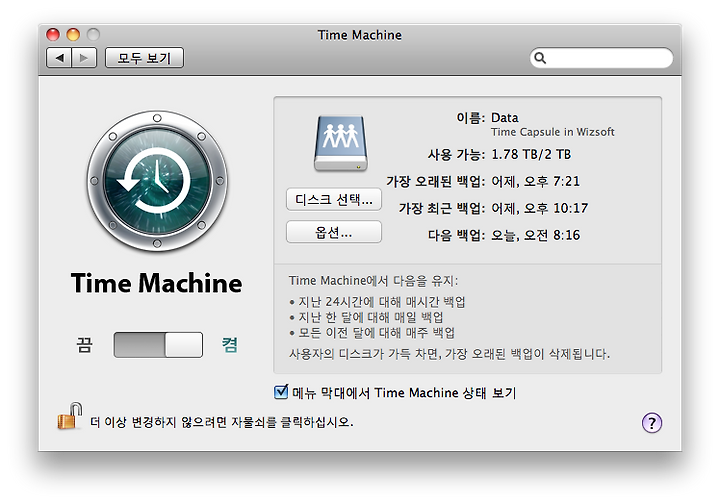
Task: Click oldest backup time 오후 7:21
Action: pos(552,181)
